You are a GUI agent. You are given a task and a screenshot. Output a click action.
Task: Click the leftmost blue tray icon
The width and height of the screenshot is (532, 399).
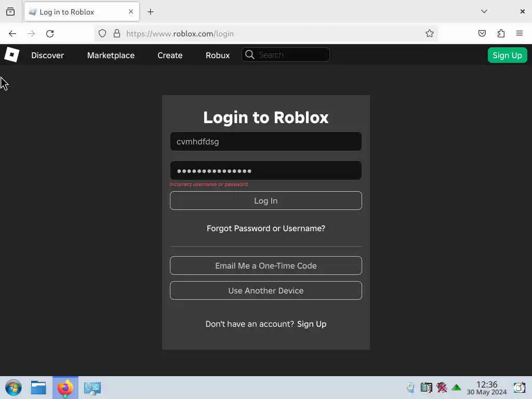pos(410,388)
